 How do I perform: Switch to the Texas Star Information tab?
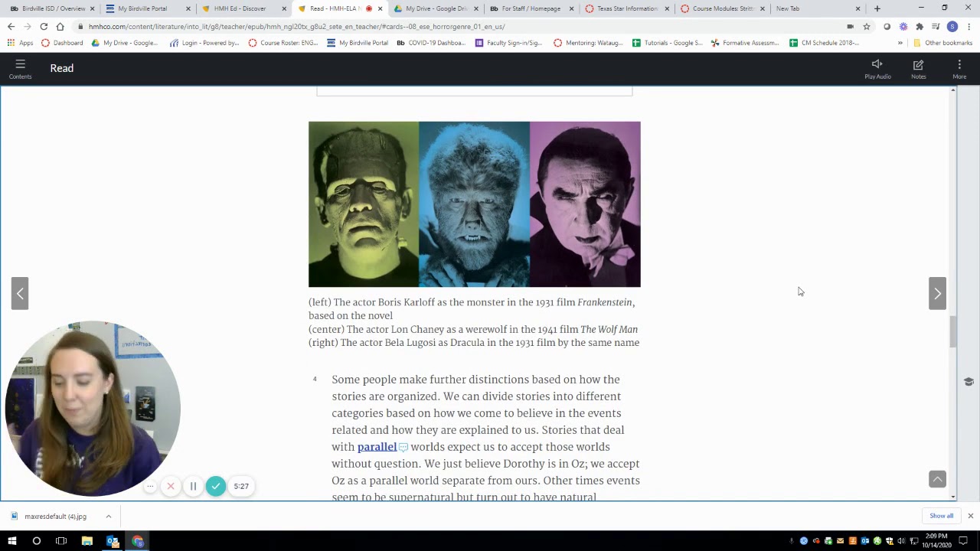coord(626,8)
